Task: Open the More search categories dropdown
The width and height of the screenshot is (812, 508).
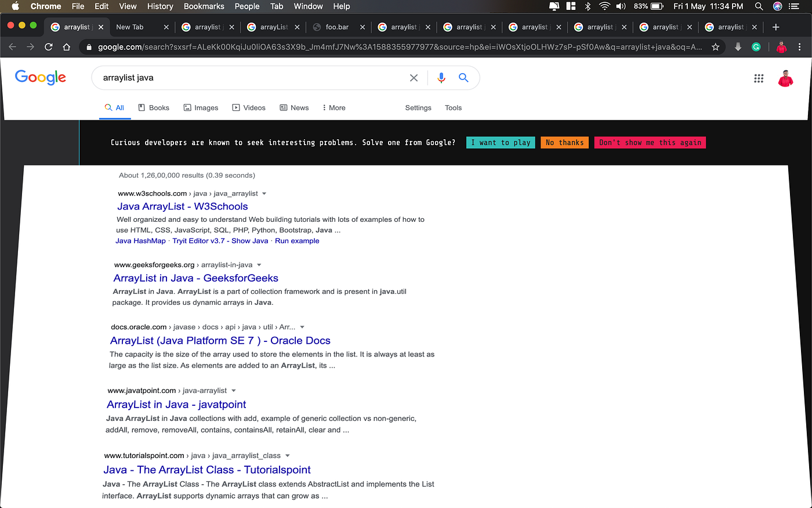Action: pyautogui.click(x=333, y=108)
